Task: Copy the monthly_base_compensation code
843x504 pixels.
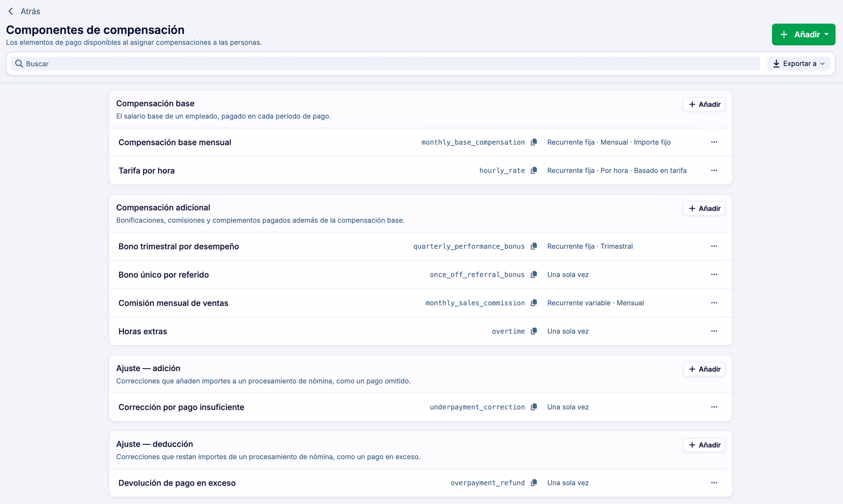Action: coord(533,142)
